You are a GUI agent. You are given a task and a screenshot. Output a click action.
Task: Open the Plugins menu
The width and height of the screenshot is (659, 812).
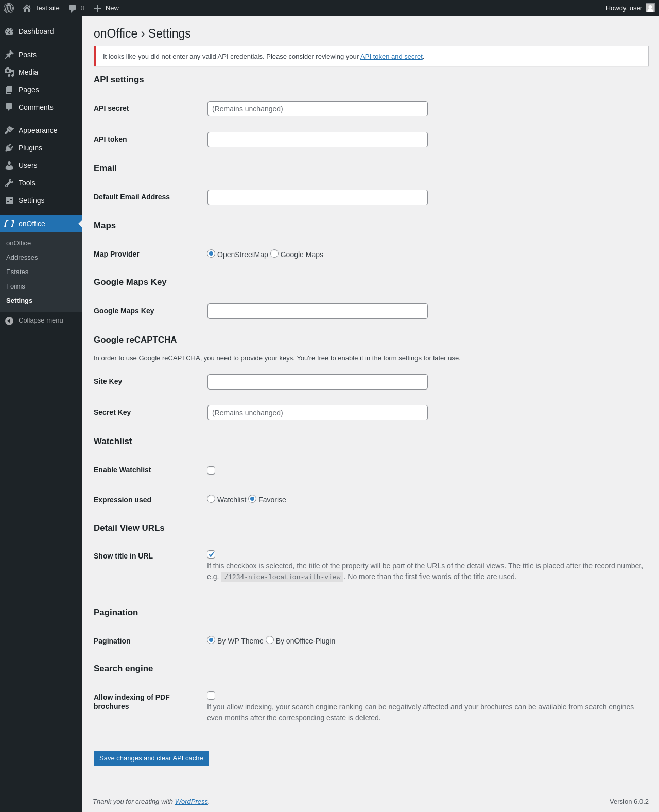[x=41, y=148]
